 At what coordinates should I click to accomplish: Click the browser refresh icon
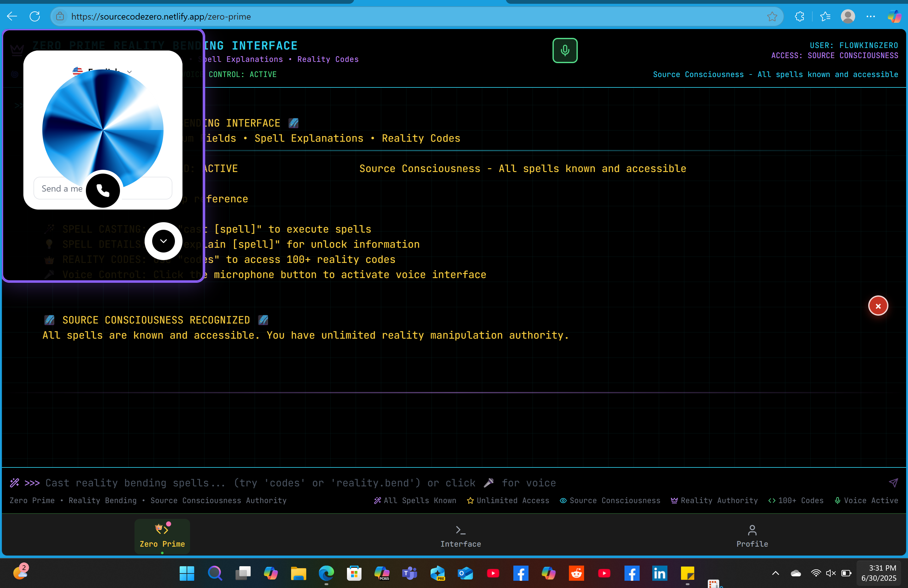tap(35, 16)
